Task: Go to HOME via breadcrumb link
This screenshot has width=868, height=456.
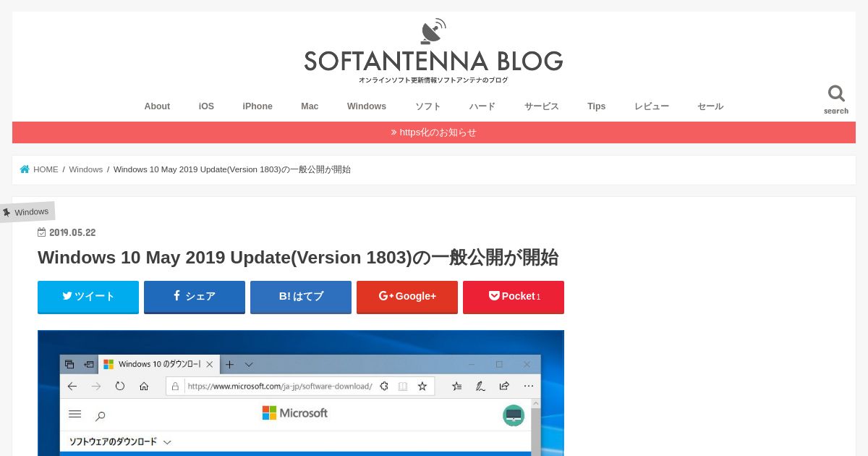Action: pyautogui.click(x=46, y=169)
